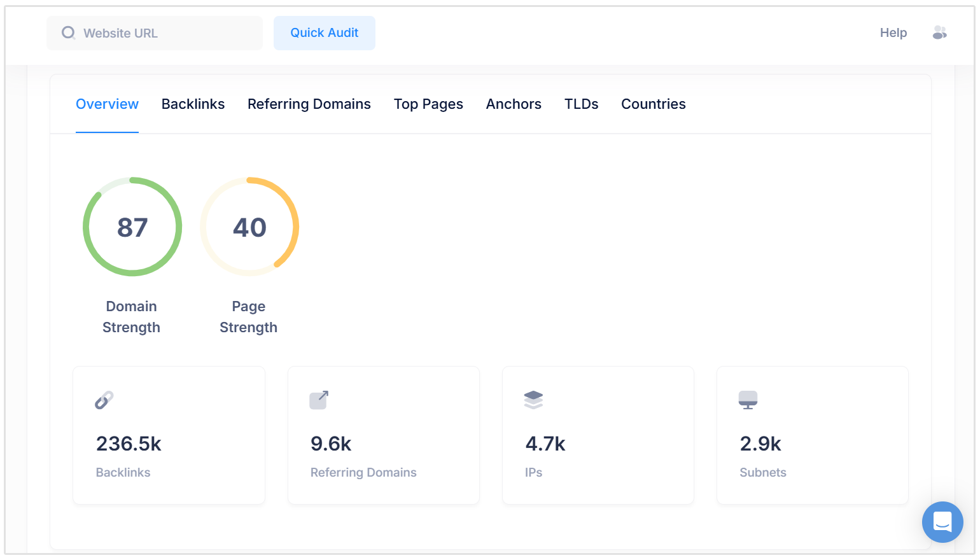Select the 236.5k Backlinks stat card
Screen dimensions: 980x560
(x=169, y=435)
